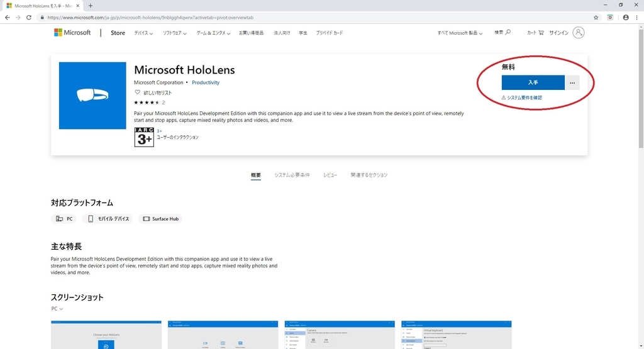644x349 pixels.
Task: Open the プリペイドカード menu item
Action: pos(330,33)
